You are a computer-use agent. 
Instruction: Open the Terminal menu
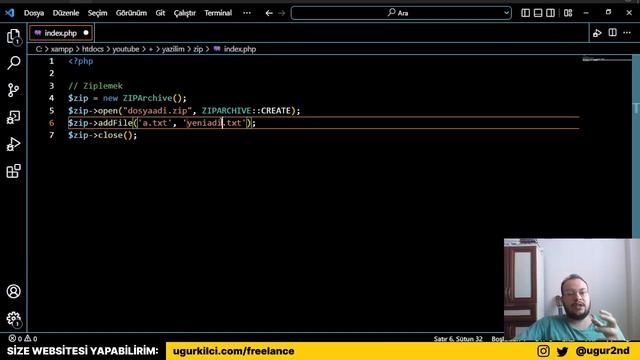click(218, 13)
